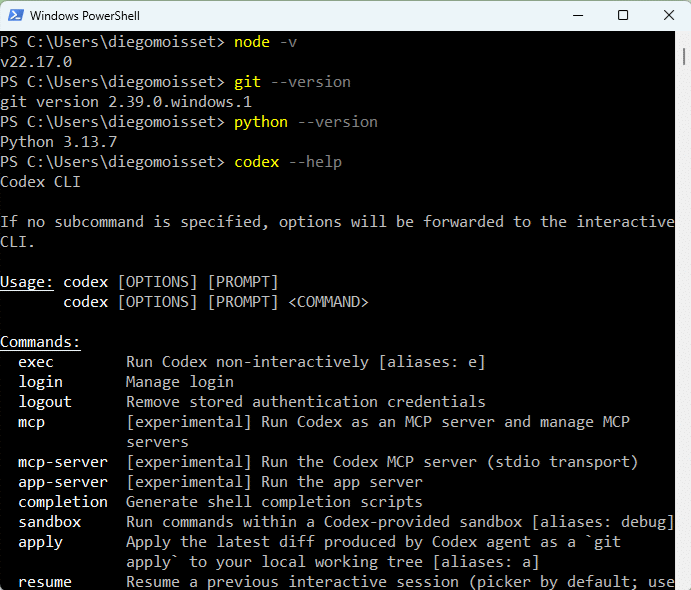Click the yellow python command text
The height and width of the screenshot is (590, 691).
tap(260, 122)
